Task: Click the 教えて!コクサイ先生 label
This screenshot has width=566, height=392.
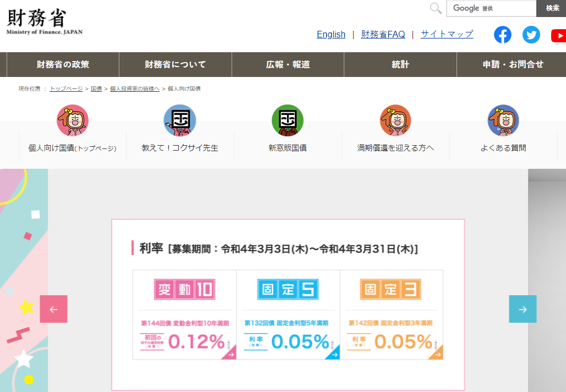Action: click(180, 148)
